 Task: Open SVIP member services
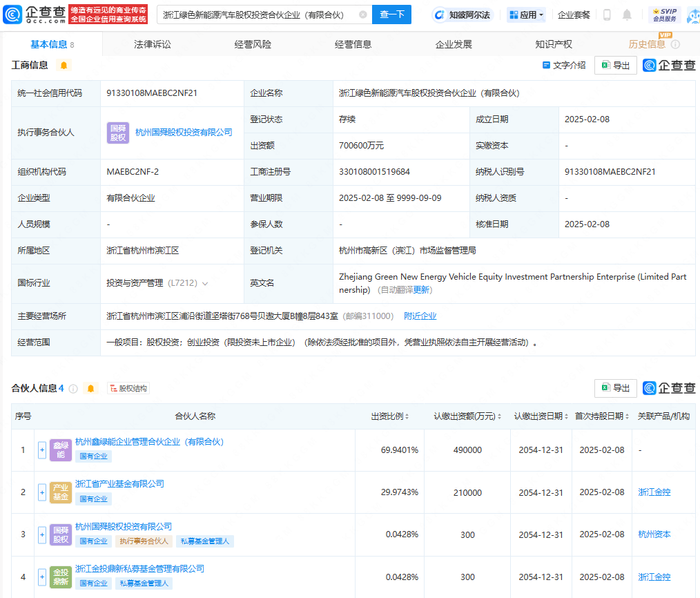point(665,15)
